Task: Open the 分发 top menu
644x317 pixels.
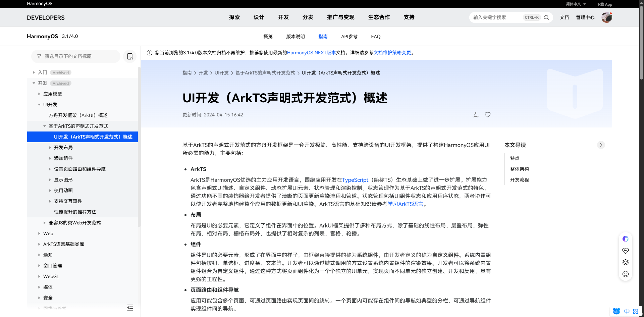Action: 308,17
